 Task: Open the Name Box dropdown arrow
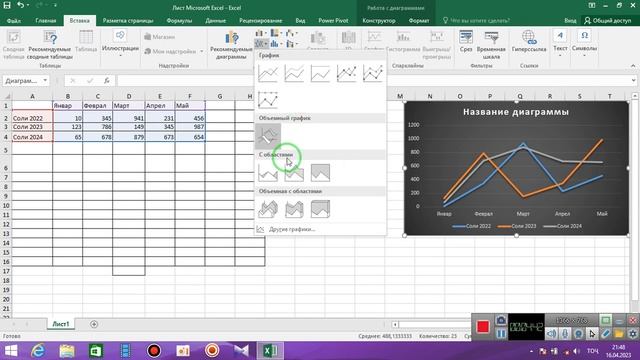pos(45,80)
